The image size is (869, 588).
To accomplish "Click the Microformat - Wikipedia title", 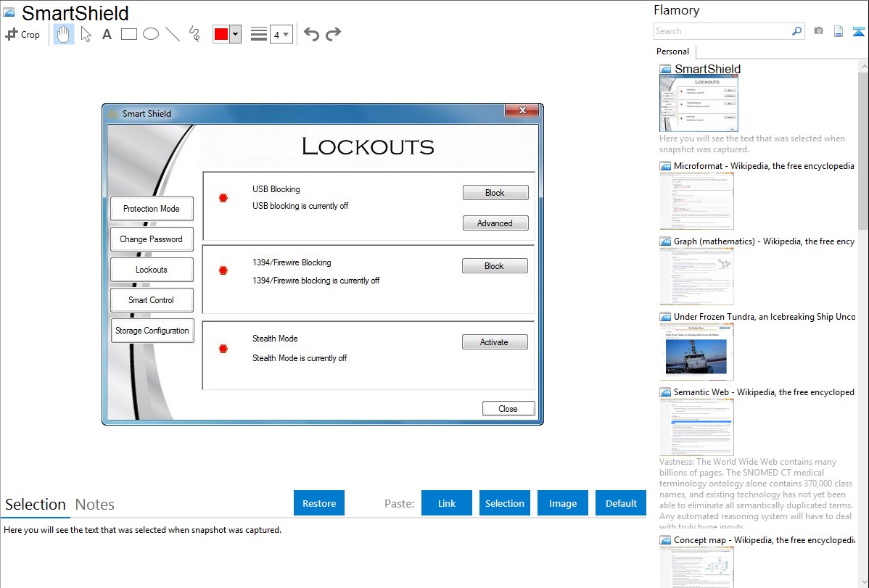I will [x=764, y=166].
